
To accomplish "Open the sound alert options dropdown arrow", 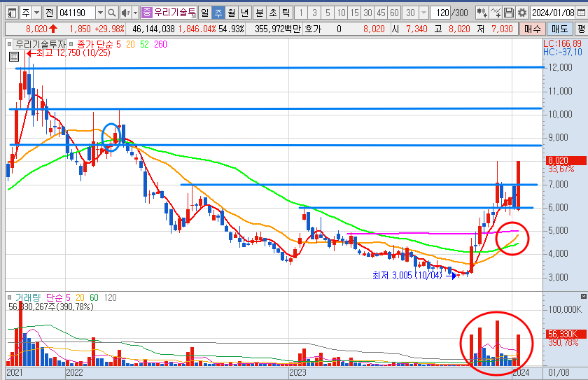I will coord(135,13).
